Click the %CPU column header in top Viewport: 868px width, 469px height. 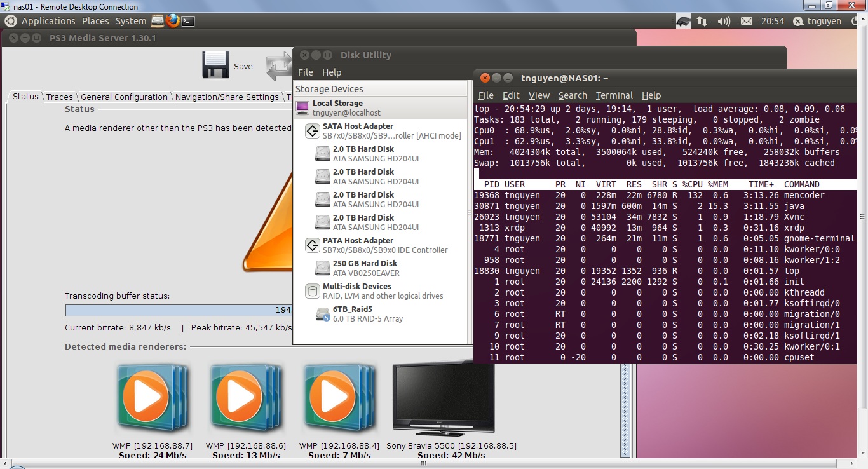point(693,184)
